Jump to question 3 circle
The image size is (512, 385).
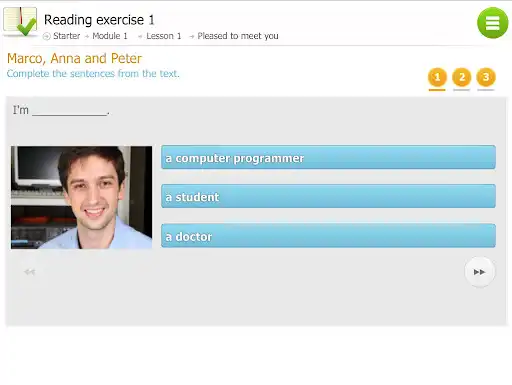pyautogui.click(x=486, y=77)
